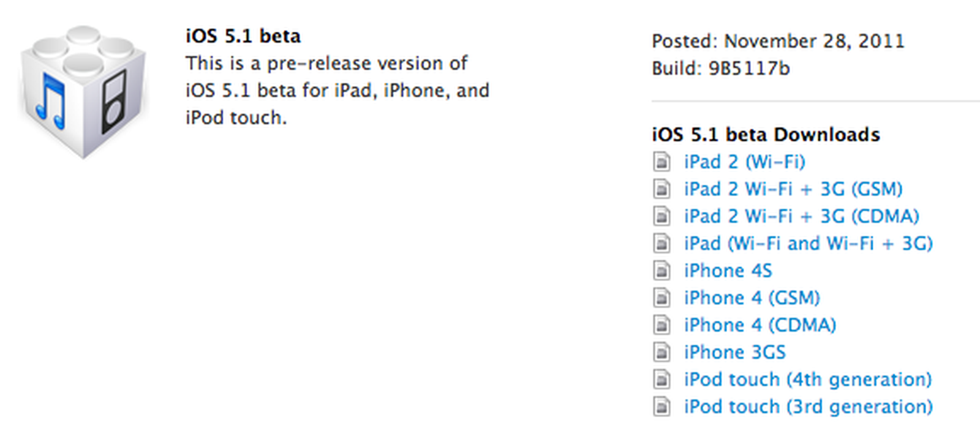This screenshot has height=442, width=980.
Task: Click the file icon beside iPhone 3GS
Action: [663, 352]
